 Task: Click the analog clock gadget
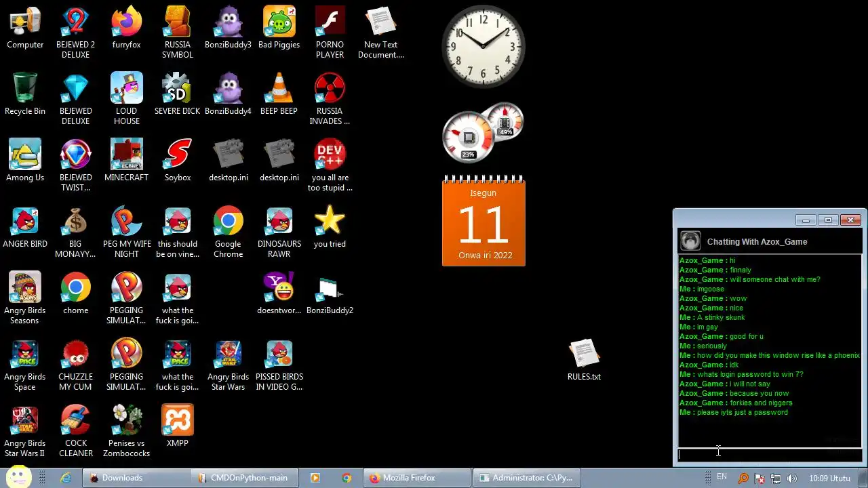coord(484,46)
